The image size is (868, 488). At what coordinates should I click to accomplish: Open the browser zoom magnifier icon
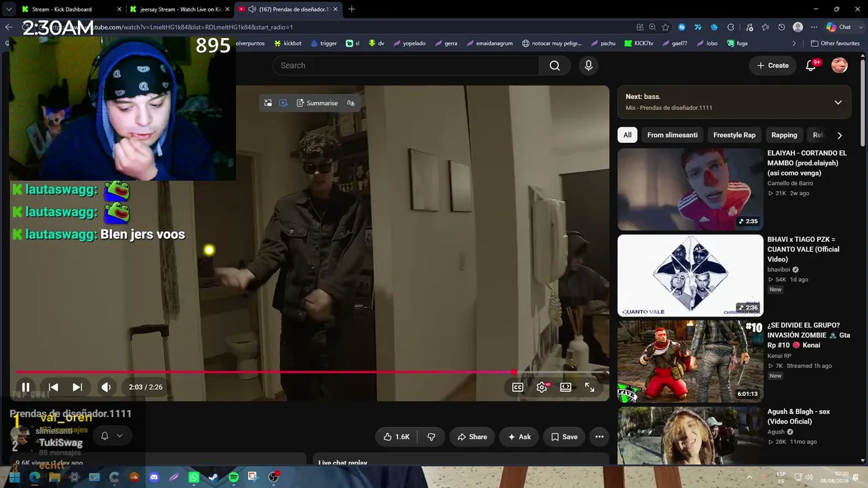pos(652,27)
